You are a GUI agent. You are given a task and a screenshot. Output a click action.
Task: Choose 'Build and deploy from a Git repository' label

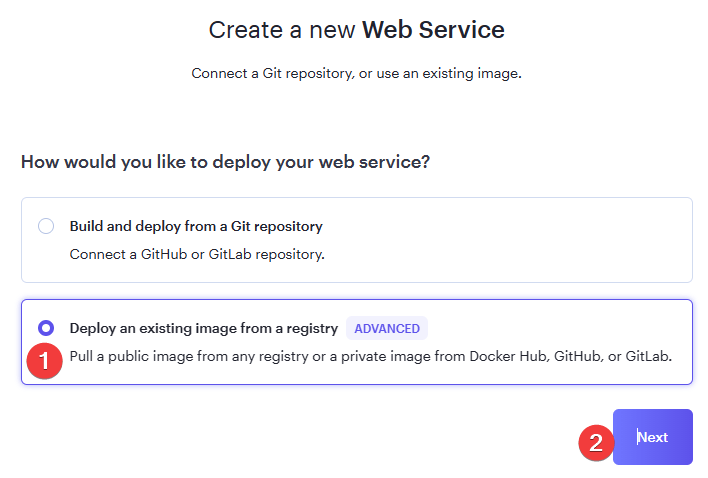195,226
